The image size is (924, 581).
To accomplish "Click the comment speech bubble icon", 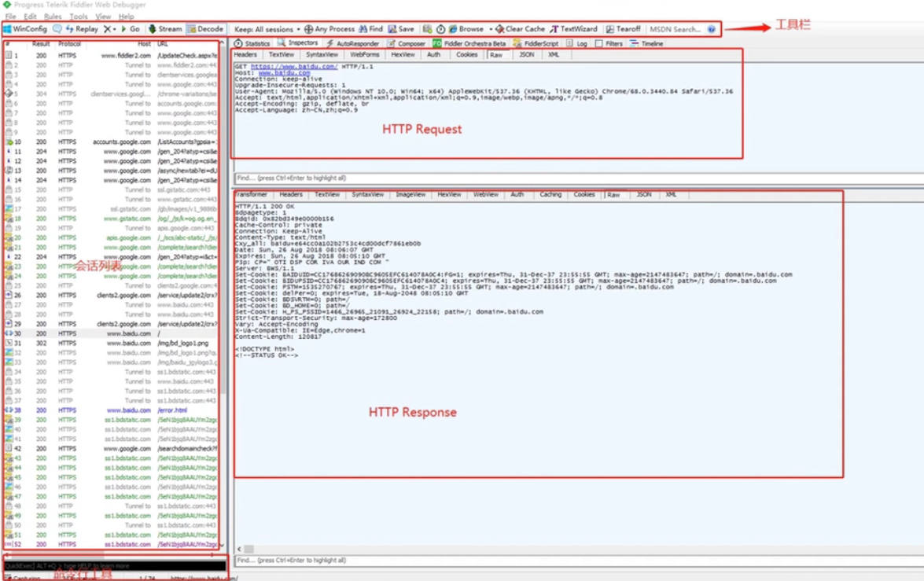I will click(57, 29).
